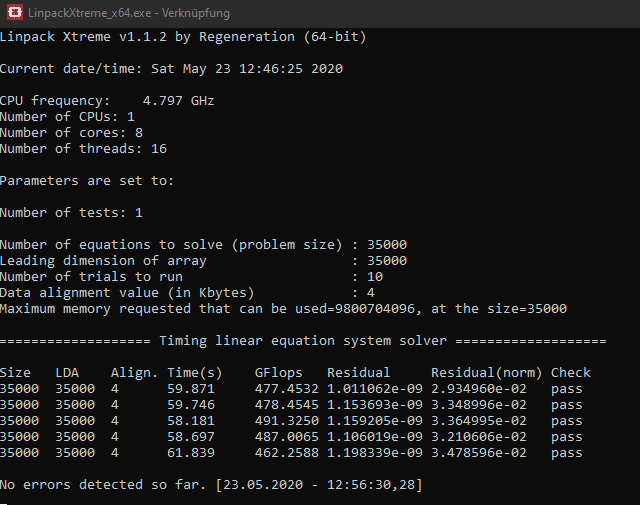Image resolution: width=640 pixels, height=505 pixels.
Task: Click the GFlops column header
Action: pyautogui.click(x=278, y=373)
